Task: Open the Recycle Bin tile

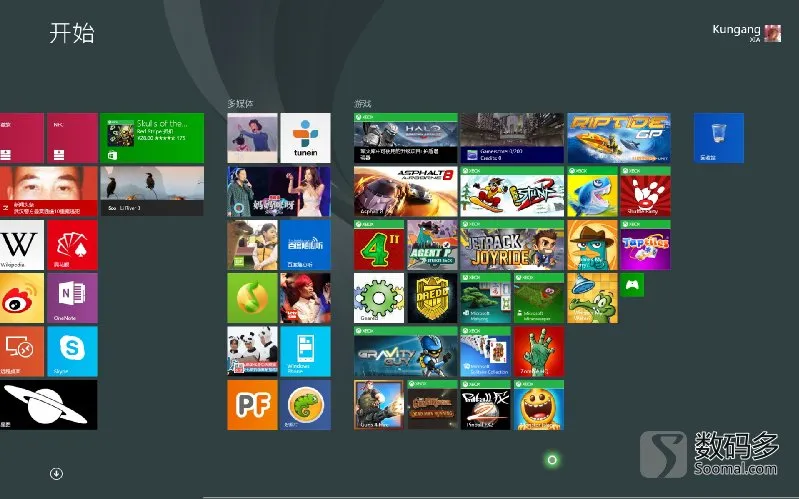Action: tap(718, 138)
